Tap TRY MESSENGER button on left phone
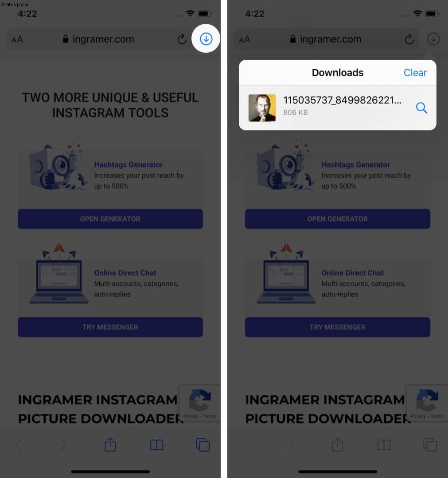Image resolution: width=448 pixels, height=478 pixels. (x=110, y=327)
